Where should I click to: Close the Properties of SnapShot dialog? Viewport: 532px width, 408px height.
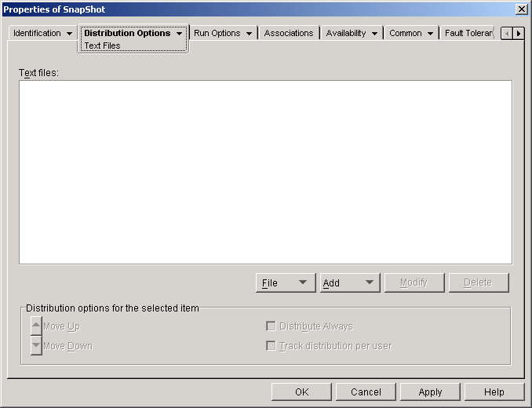[x=521, y=9]
